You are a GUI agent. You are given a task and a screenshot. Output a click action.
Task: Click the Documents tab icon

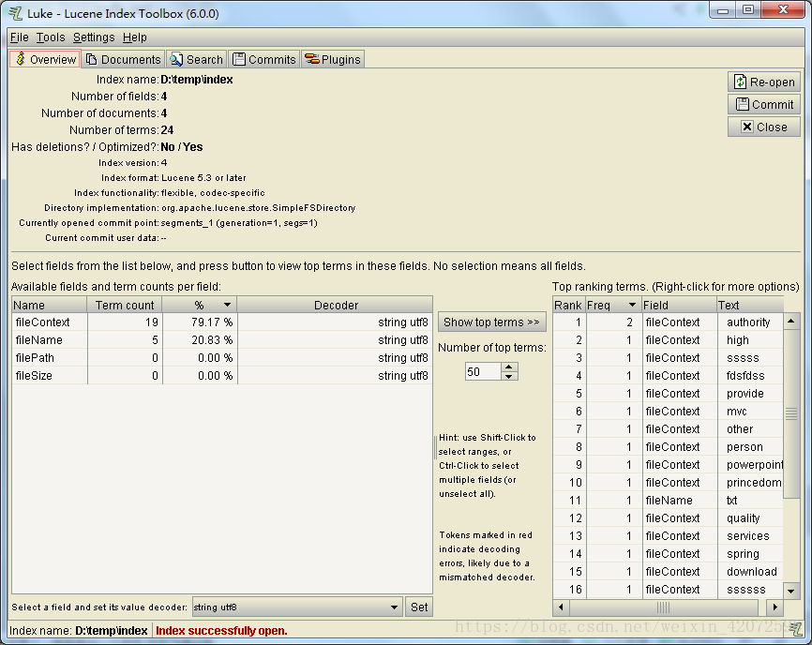[92, 59]
